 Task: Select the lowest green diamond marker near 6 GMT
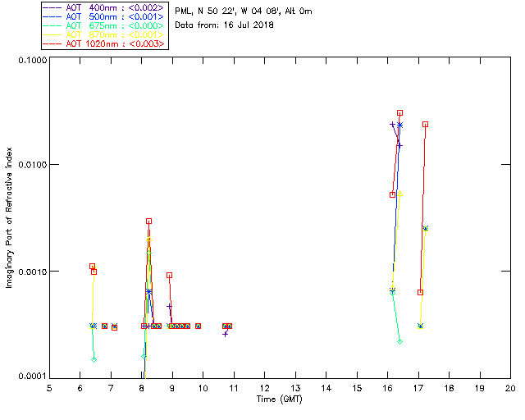coord(94,360)
